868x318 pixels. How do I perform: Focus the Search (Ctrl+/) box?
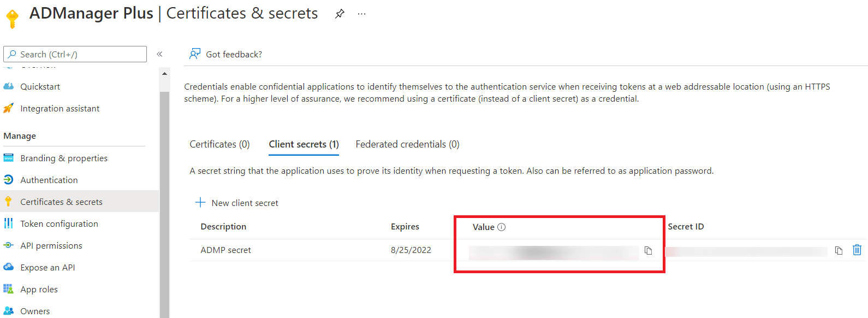coord(75,54)
